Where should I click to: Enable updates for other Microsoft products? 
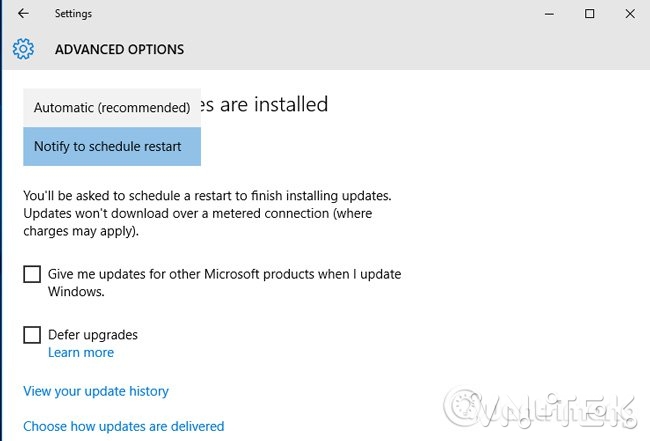[32, 274]
